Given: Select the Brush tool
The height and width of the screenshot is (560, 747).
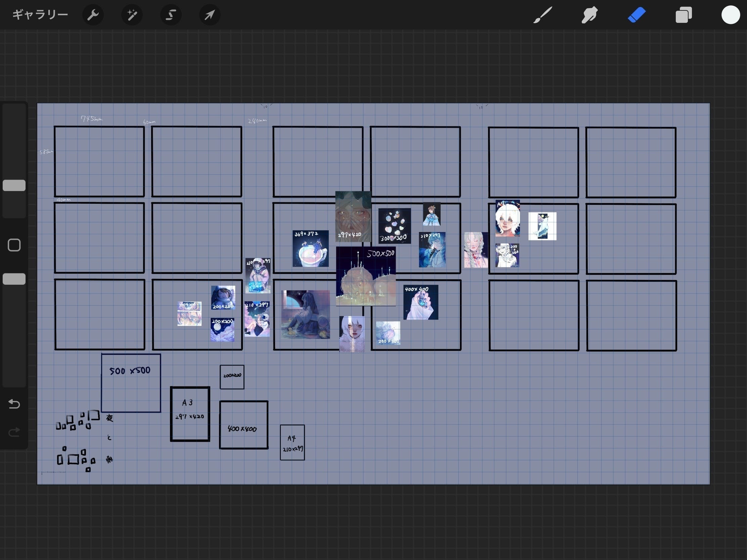Looking at the screenshot, I should click(x=543, y=15).
